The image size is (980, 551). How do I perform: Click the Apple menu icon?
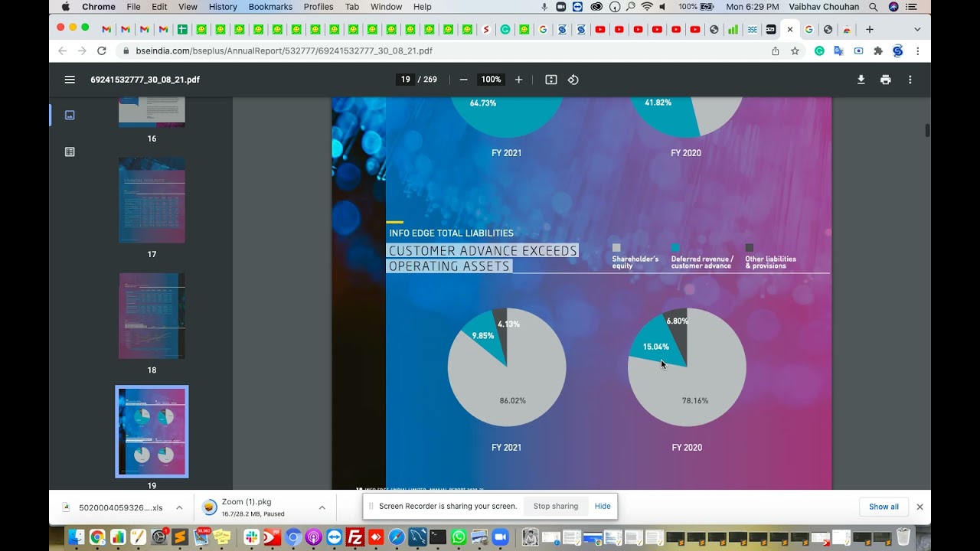(65, 7)
